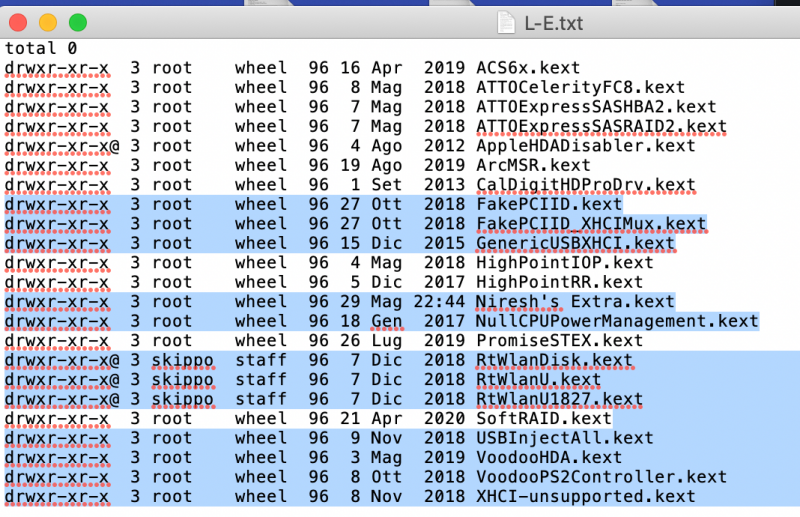
Task: Click 'wheel' group in ACS6x.kext row
Action: pos(261,68)
